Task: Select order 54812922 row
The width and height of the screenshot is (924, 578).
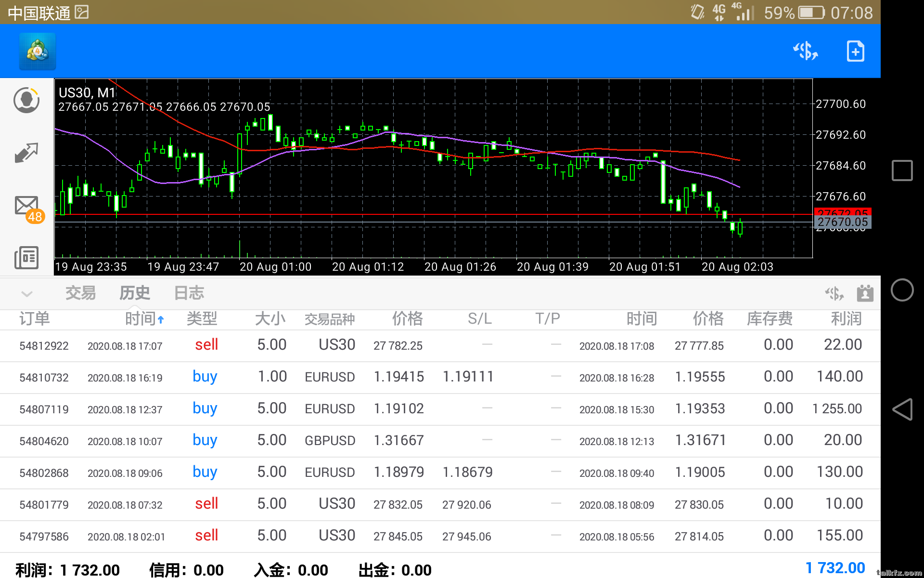Action: pos(440,346)
